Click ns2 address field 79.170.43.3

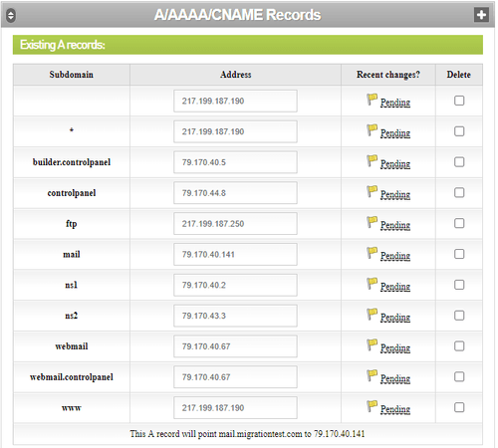click(235, 316)
